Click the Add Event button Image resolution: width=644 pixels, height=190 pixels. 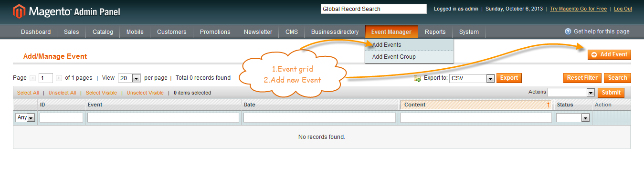609,55
